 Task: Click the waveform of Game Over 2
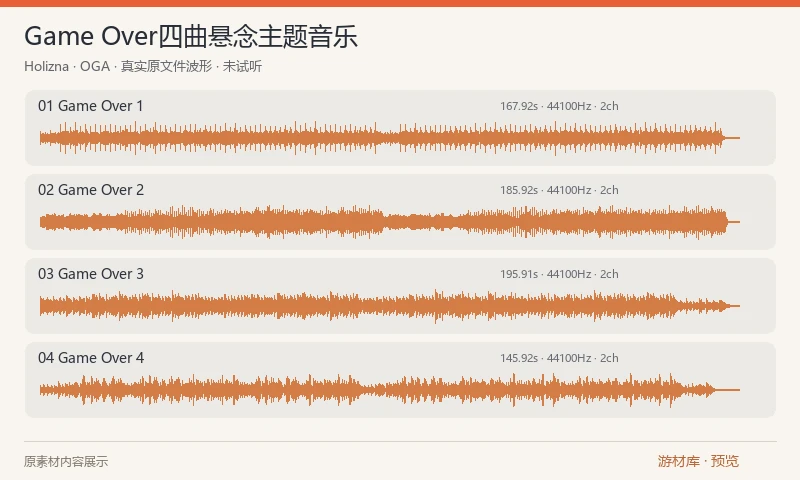[390, 222]
